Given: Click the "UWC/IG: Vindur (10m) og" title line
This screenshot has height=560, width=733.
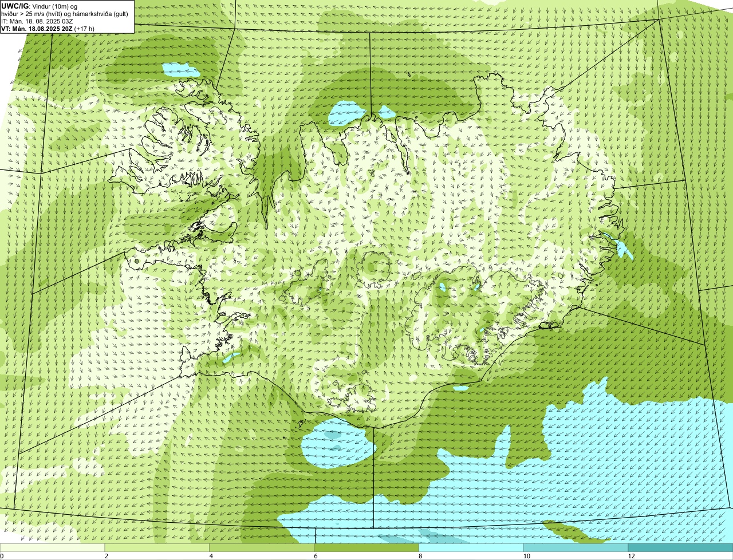Looking at the screenshot, I should [x=40, y=6].
